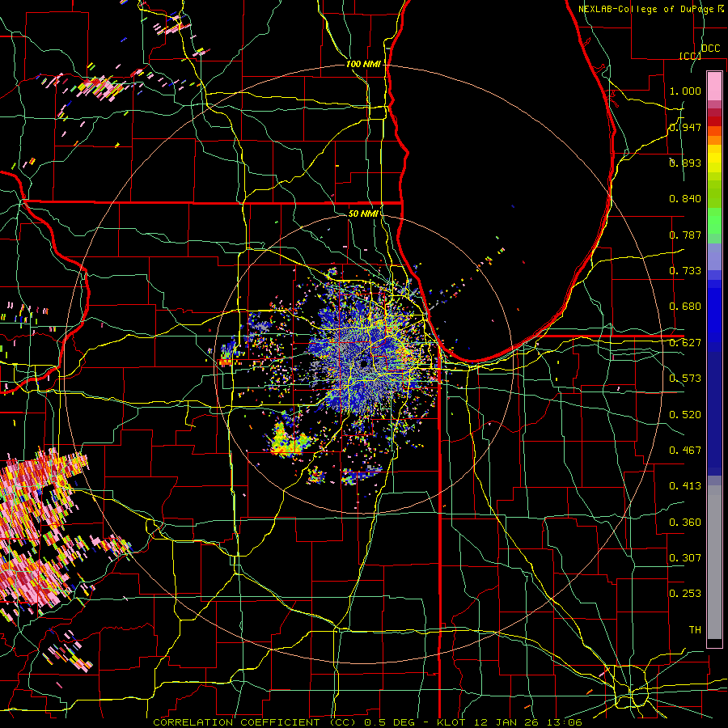This screenshot has width=728, height=728.
Task: Click the 0.307 legend value
Action: 685,558
